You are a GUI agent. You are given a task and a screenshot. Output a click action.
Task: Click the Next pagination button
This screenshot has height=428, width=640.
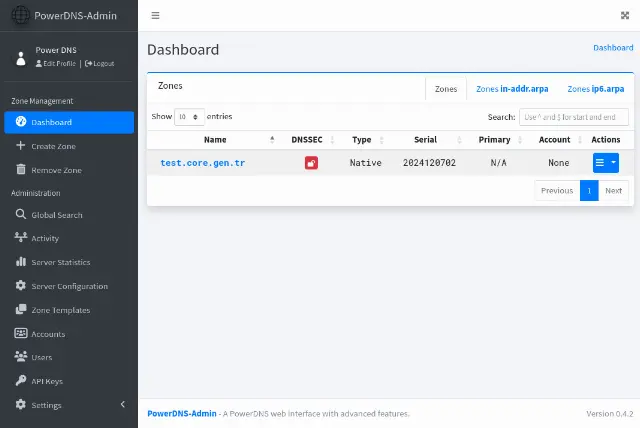pos(613,191)
